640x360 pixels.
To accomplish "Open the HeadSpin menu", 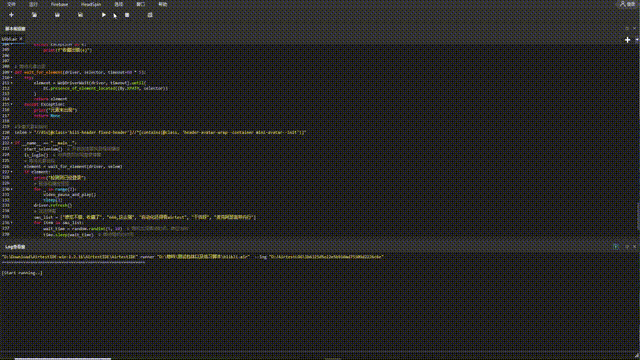I will [91, 4].
